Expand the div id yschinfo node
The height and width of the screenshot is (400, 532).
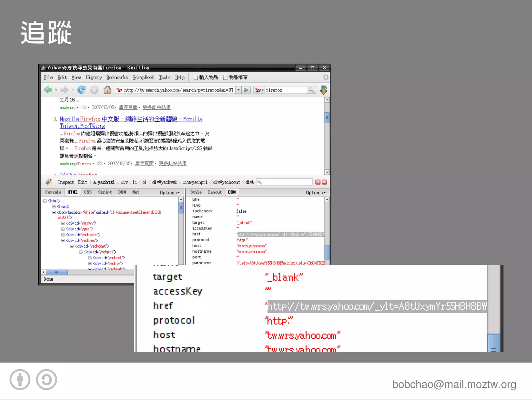[63, 235]
